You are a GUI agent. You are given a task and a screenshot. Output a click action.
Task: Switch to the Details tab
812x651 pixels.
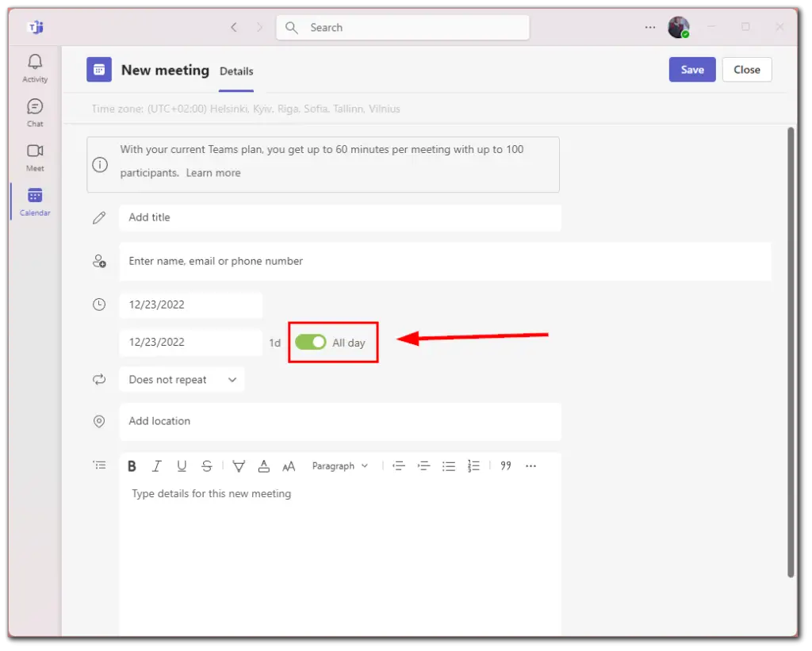[x=236, y=71]
